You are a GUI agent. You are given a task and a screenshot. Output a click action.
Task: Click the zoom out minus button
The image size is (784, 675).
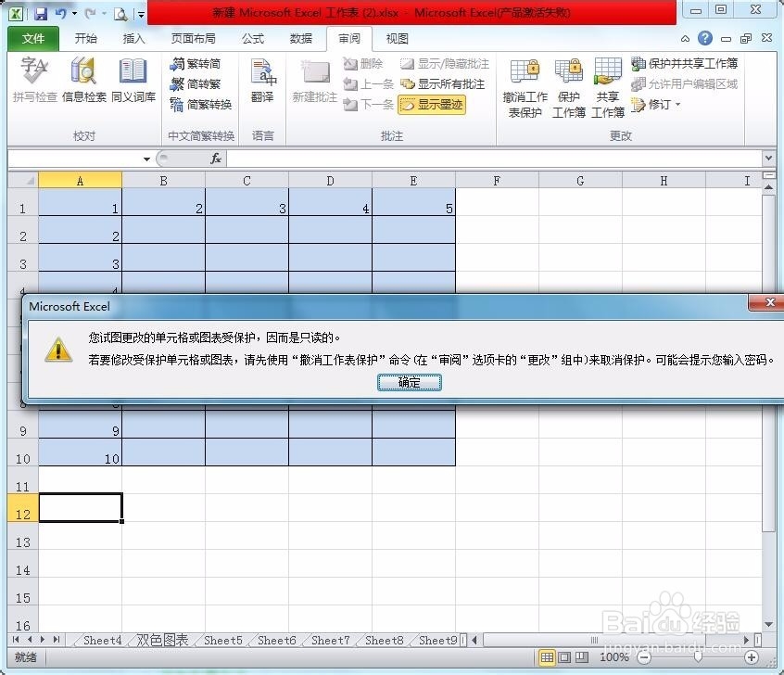coord(644,657)
